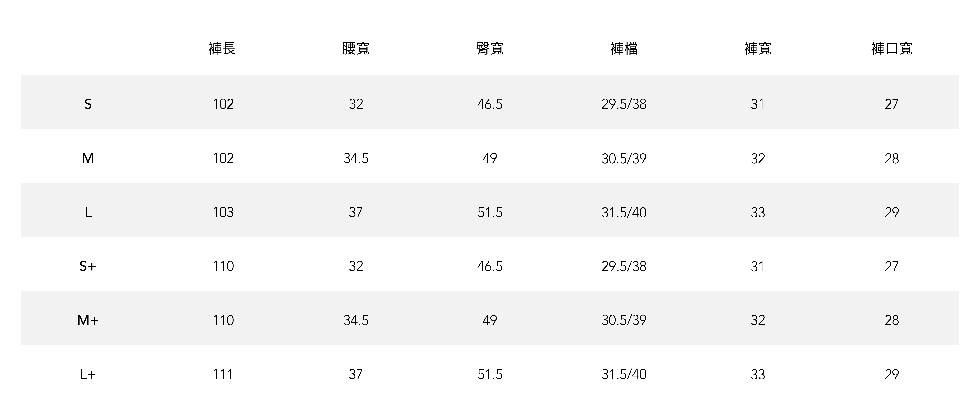This screenshot has width=980, height=420.
Task: Click the 31 thigh width in S row
Action: tap(757, 104)
